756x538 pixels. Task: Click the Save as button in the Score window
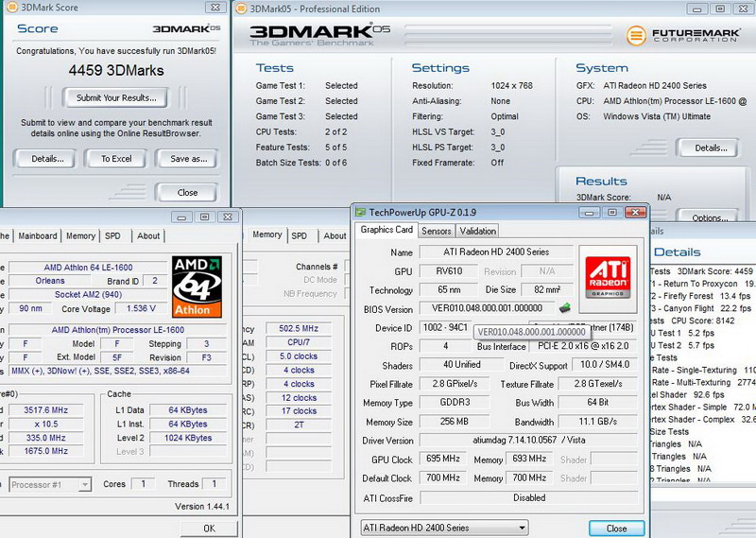(x=188, y=159)
